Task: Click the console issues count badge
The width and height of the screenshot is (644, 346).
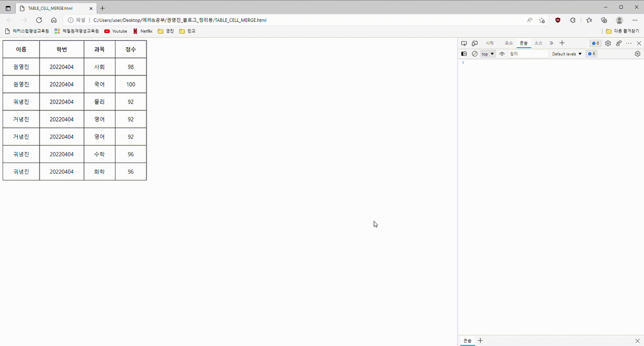Action: (x=592, y=54)
